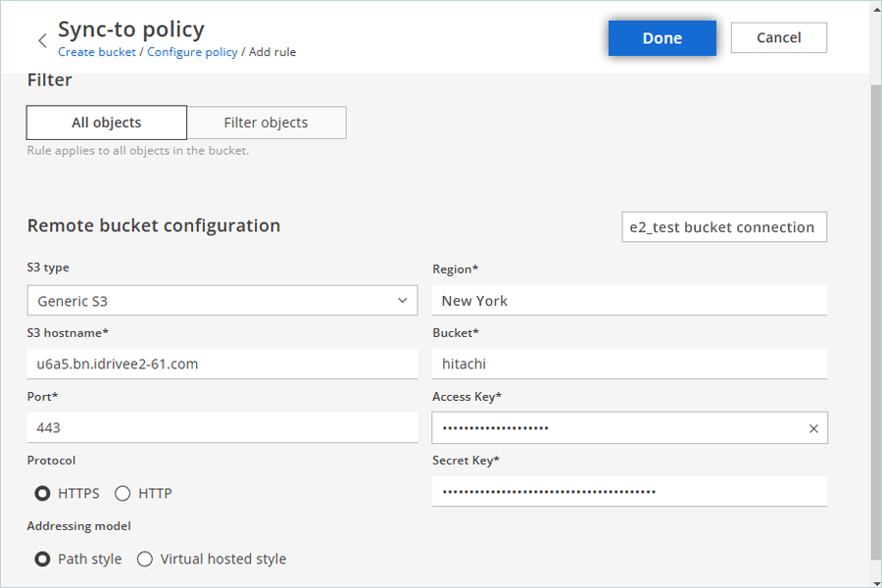Click the 'Remote bucket configuration' heading
The image size is (882, 588).
[154, 225]
